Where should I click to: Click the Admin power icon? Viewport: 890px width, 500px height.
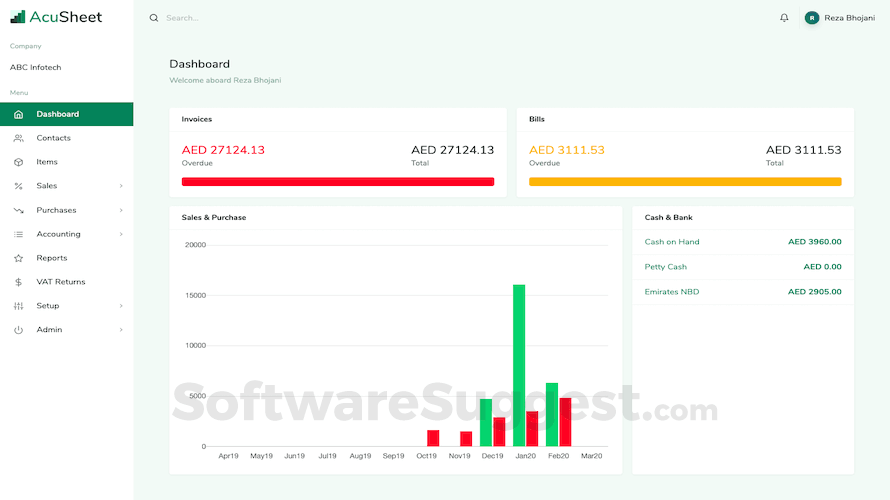(x=18, y=330)
